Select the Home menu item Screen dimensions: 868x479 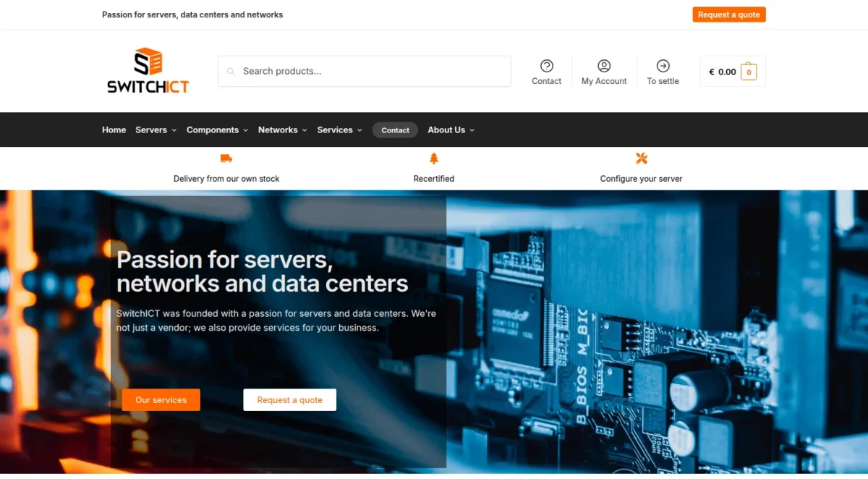click(x=114, y=130)
